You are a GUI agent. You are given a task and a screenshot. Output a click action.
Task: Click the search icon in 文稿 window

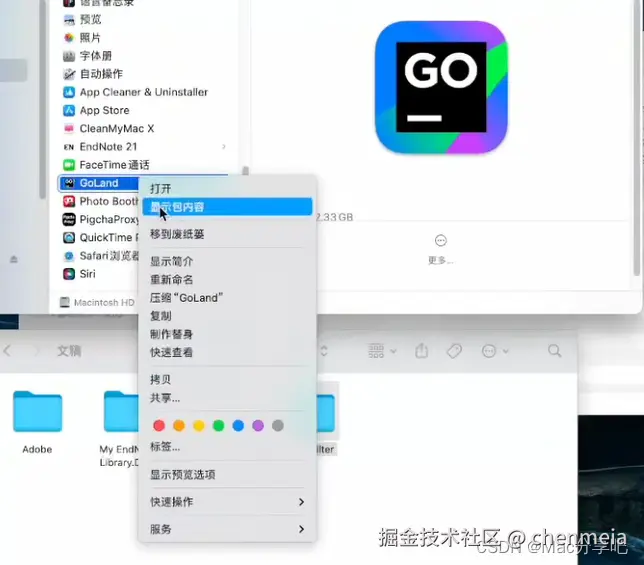554,351
